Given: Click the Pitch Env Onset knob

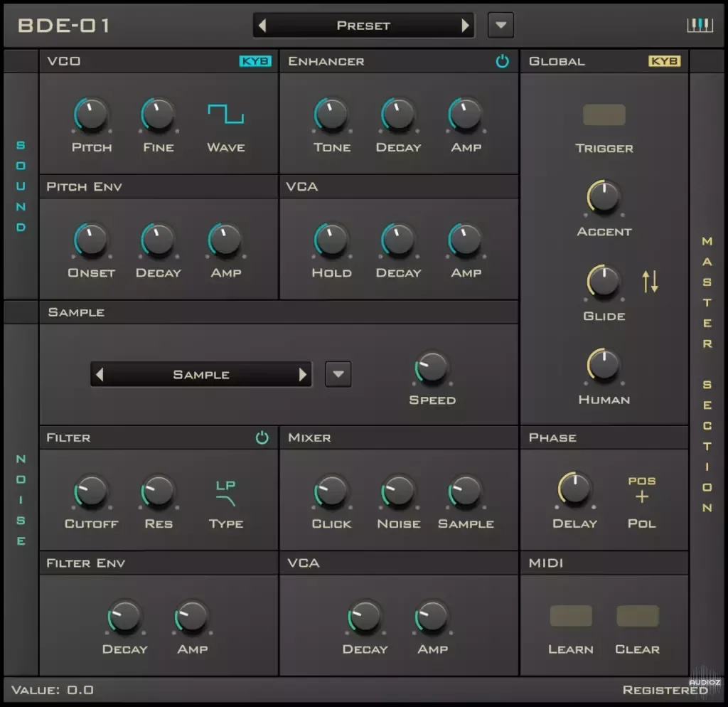Looking at the screenshot, I should (x=91, y=240).
